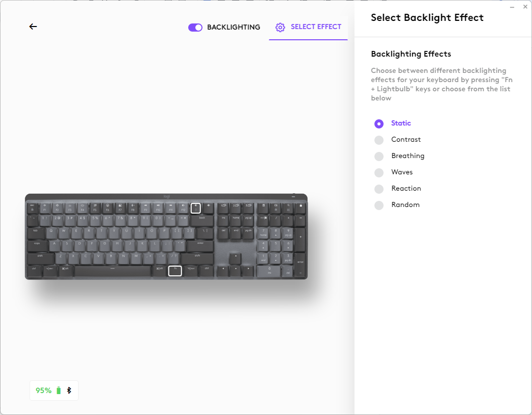The image size is (532, 415).
Task: Choose the Contrast effect radio button
Action: [x=379, y=140]
